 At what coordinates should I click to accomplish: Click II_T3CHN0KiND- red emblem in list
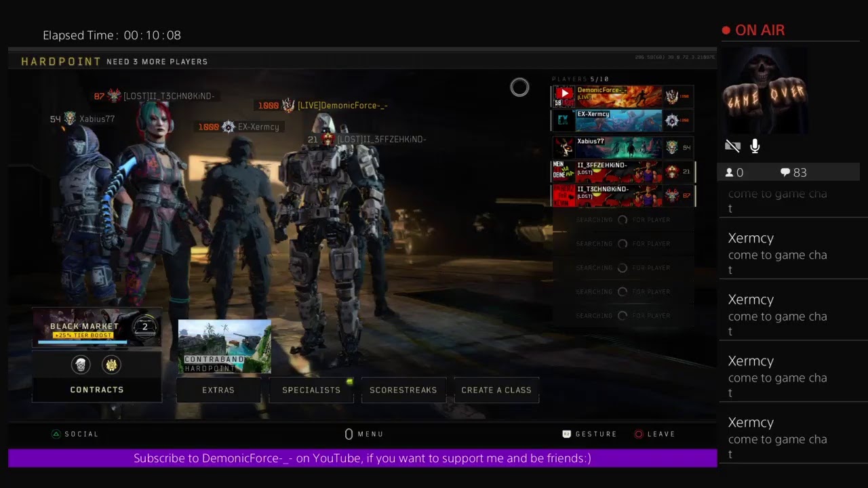click(564, 195)
